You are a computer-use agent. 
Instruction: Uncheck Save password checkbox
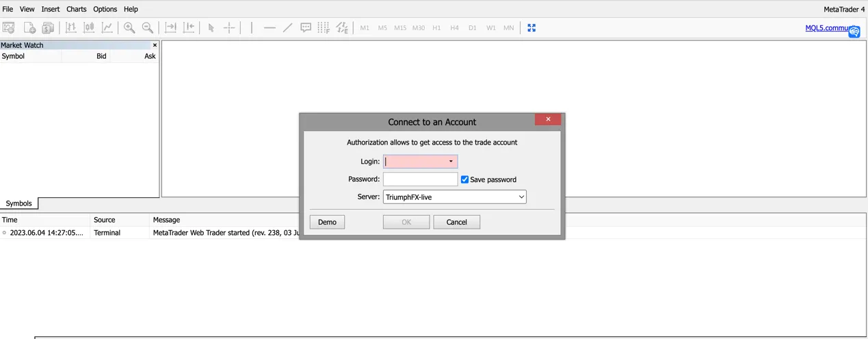pos(465,179)
